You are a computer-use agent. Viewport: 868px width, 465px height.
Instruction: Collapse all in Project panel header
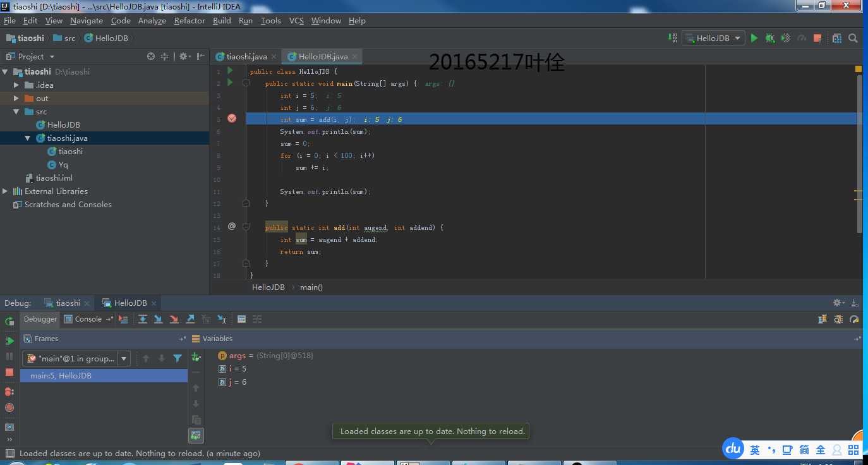click(x=165, y=56)
